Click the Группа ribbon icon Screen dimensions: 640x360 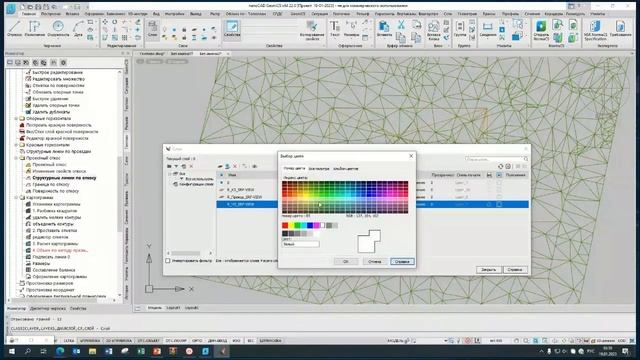[460, 29]
